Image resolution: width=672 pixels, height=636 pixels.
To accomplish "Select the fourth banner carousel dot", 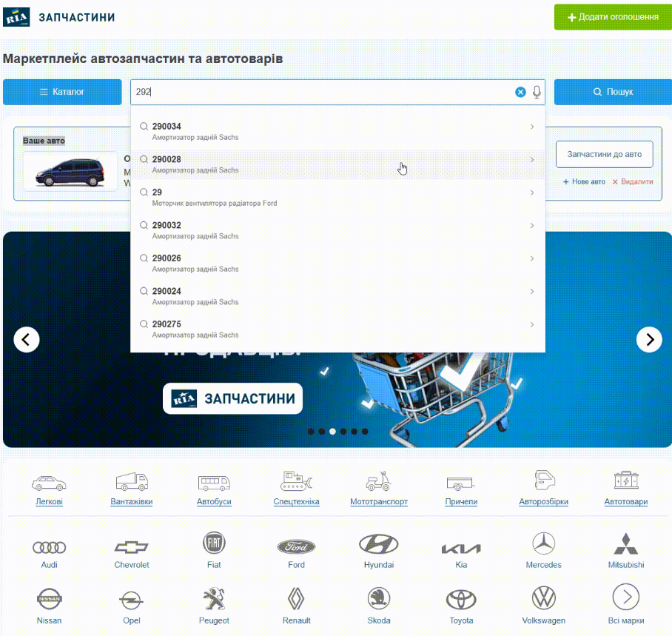I will pyautogui.click(x=343, y=432).
